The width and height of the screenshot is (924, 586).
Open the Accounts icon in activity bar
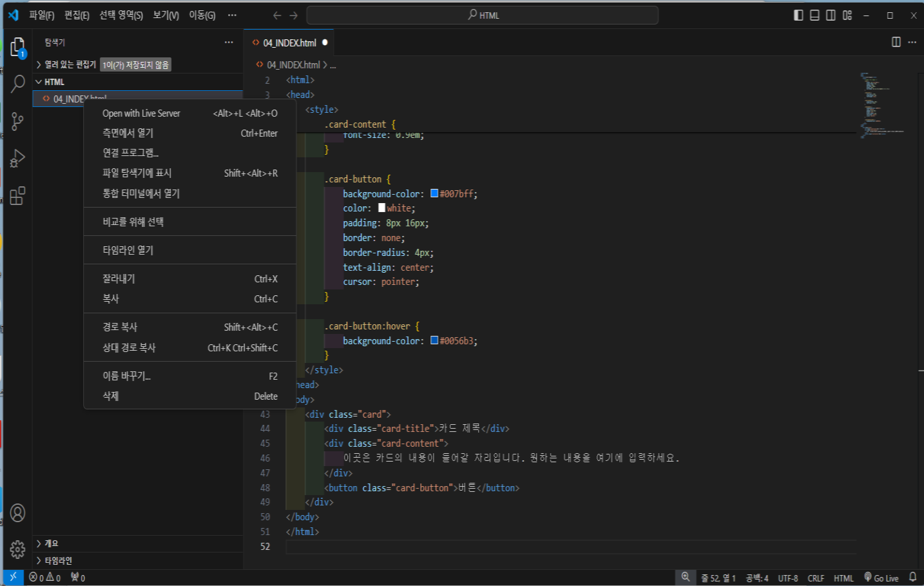(x=18, y=513)
